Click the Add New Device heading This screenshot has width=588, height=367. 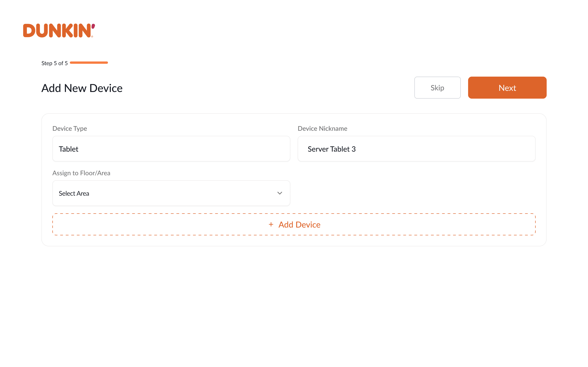tap(82, 88)
